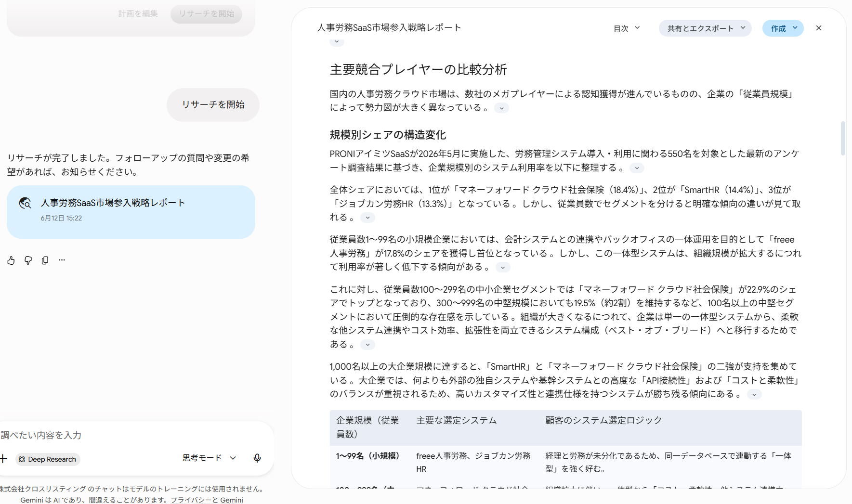Click the report title in panel header
This screenshot has width=852, height=504.
[x=389, y=28]
